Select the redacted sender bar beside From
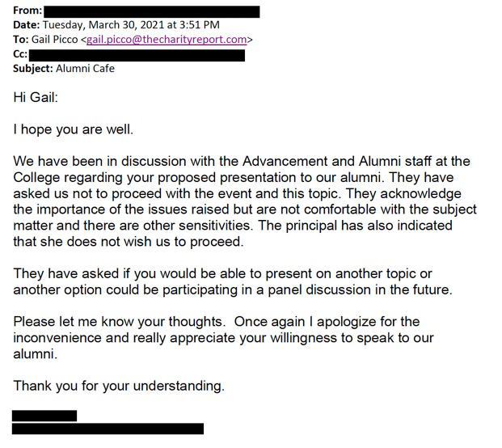 click(x=152, y=12)
